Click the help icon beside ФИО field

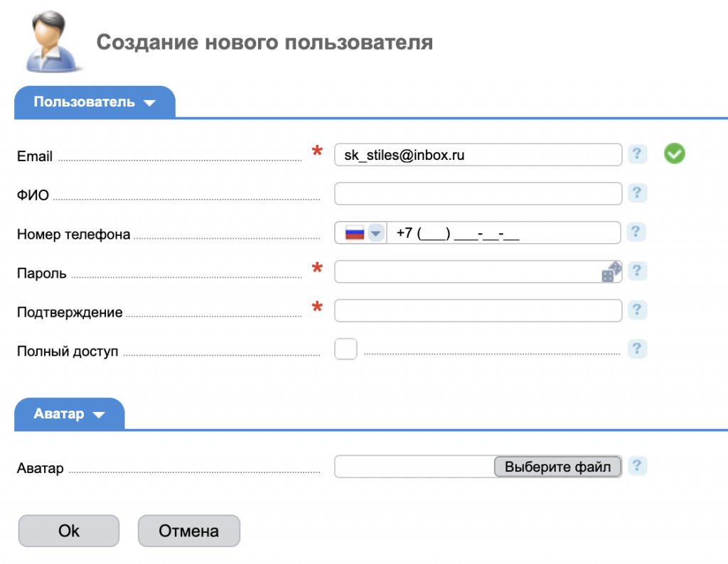637,193
